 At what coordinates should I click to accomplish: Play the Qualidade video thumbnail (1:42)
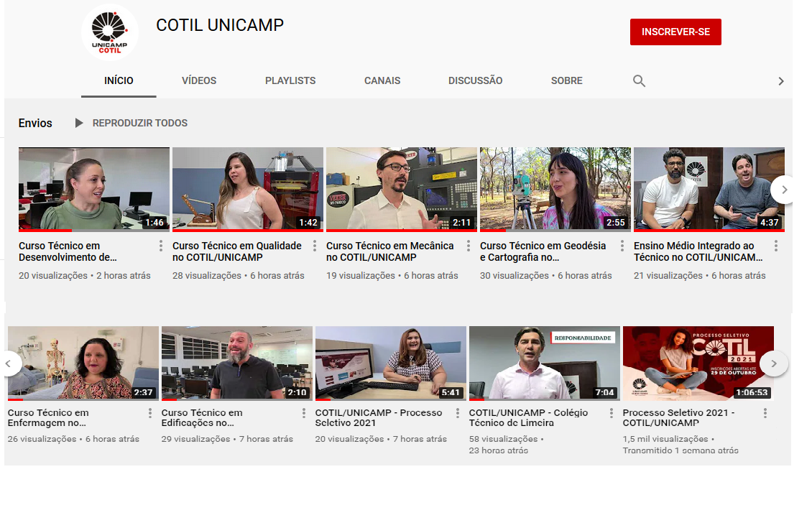click(247, 189)
